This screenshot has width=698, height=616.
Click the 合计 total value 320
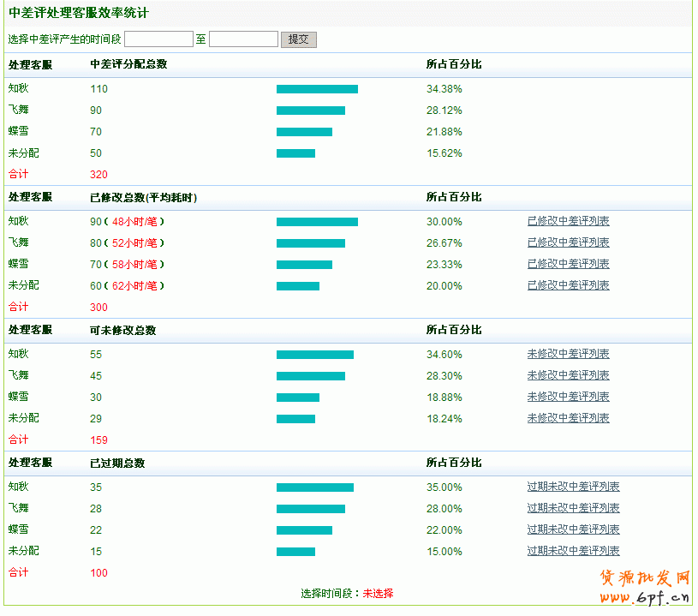[x=99, y=174]
